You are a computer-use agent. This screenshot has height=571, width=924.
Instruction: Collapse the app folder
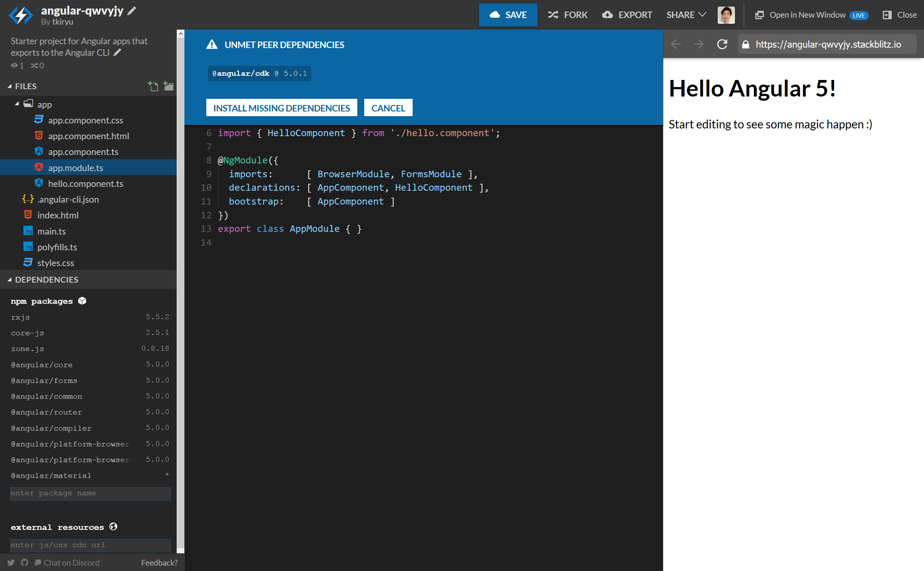[x=17, y=104]
